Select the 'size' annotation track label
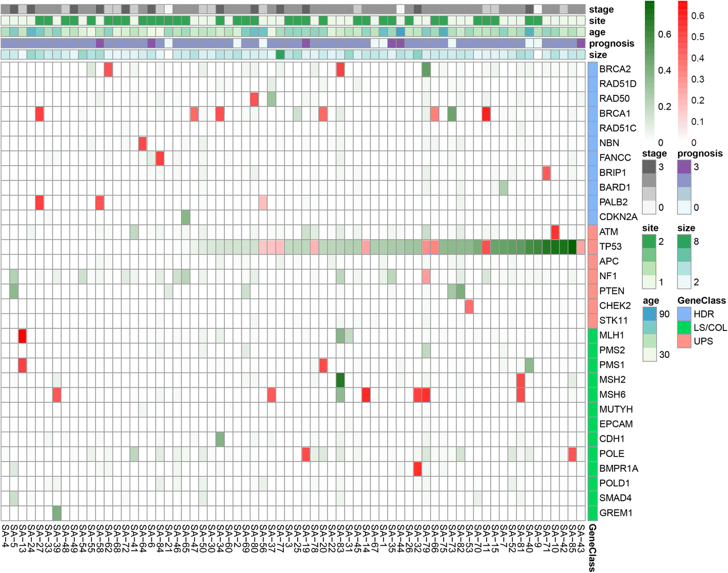 coord(598,55)
